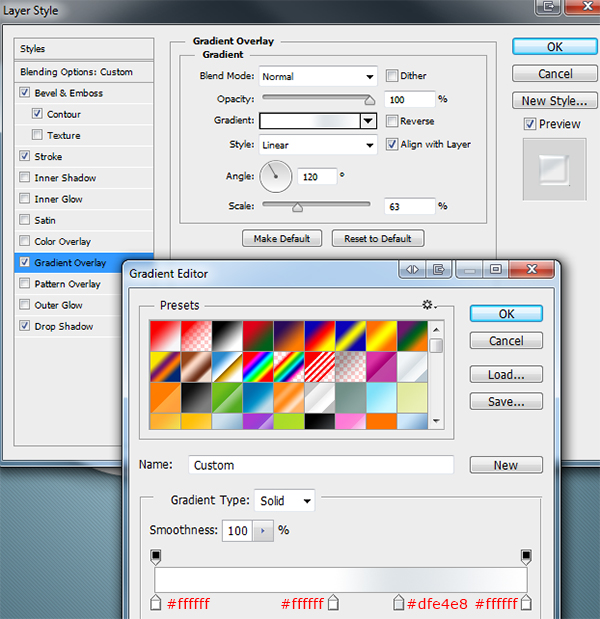Screen dimensions: 600x619
Task: Choose the orange-yellow-orange gradient preset
Action: (381, 336)
